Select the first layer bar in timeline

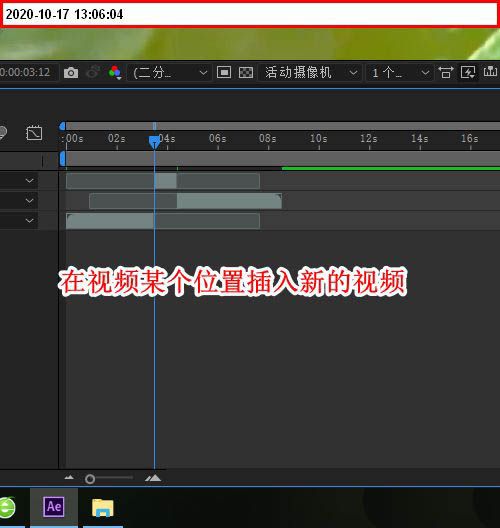pyautogui.click(x=163, y=181)
